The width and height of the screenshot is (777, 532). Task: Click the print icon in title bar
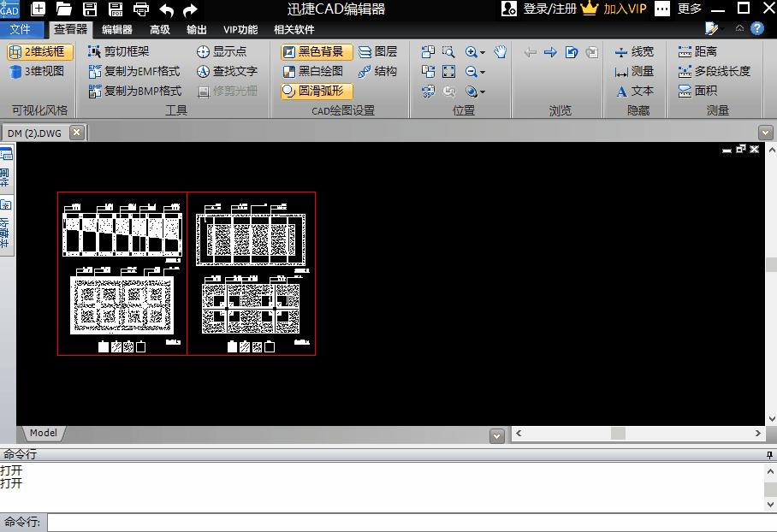click(141, 9)
